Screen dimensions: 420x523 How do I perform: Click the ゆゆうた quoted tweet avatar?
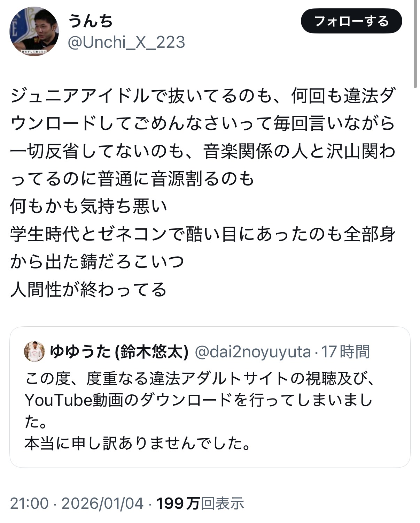[x=34, y=351]
